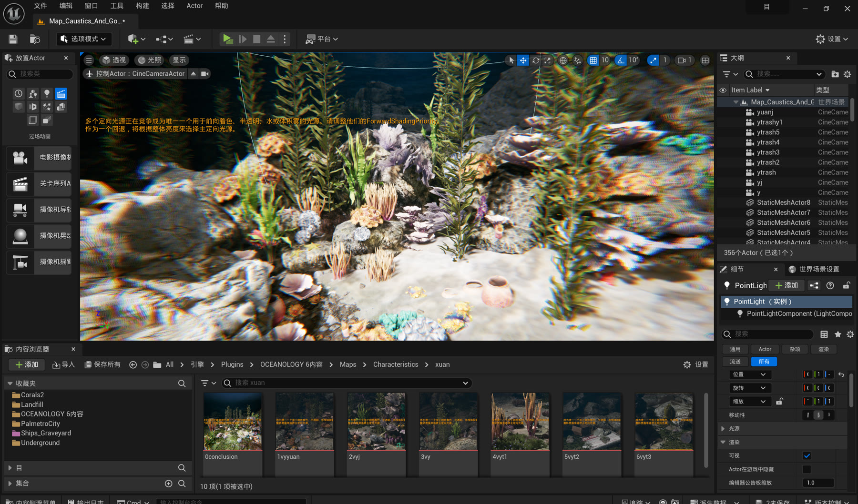858x504 pixels.
Task: Select the scale gizmo tool
Action: coord(548,60)
